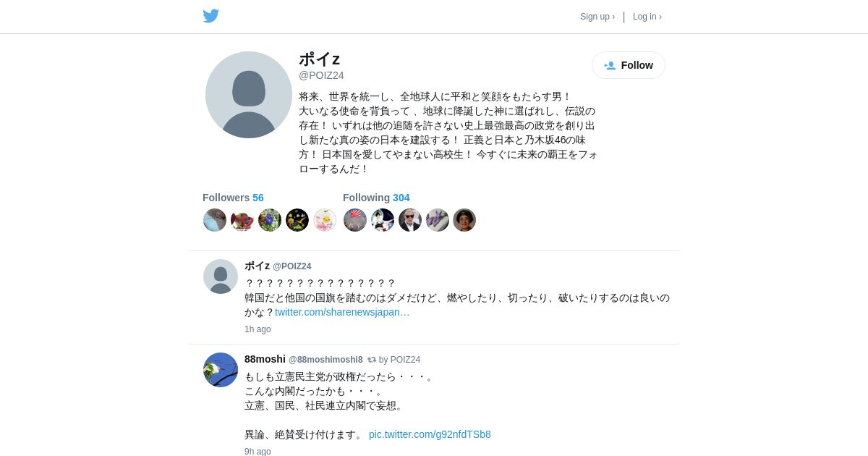Open the Sign up link
The image size is (868, 456).
coord(597,17)
